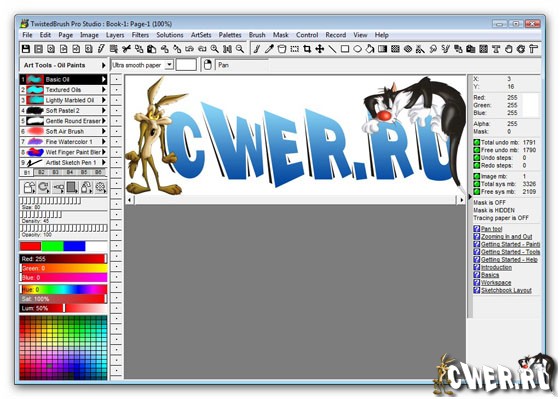Adjust the Lum 50% slider

(x=64, y=308)
